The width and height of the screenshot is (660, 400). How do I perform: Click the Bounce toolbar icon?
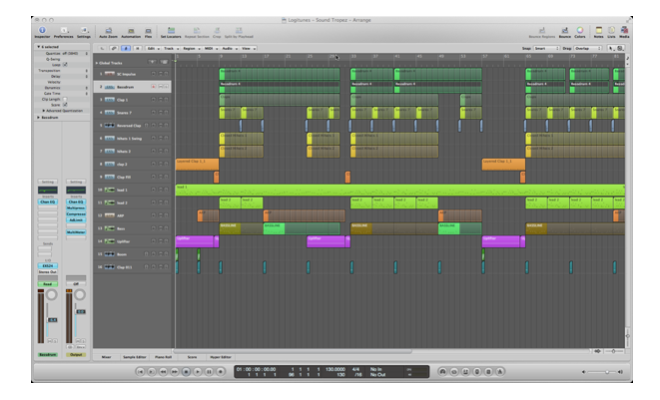pyautogui.click(x=564, y=32)
